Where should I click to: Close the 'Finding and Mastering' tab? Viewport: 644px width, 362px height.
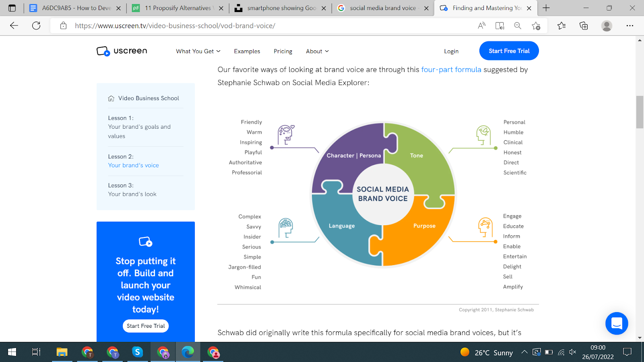(529, 8)
